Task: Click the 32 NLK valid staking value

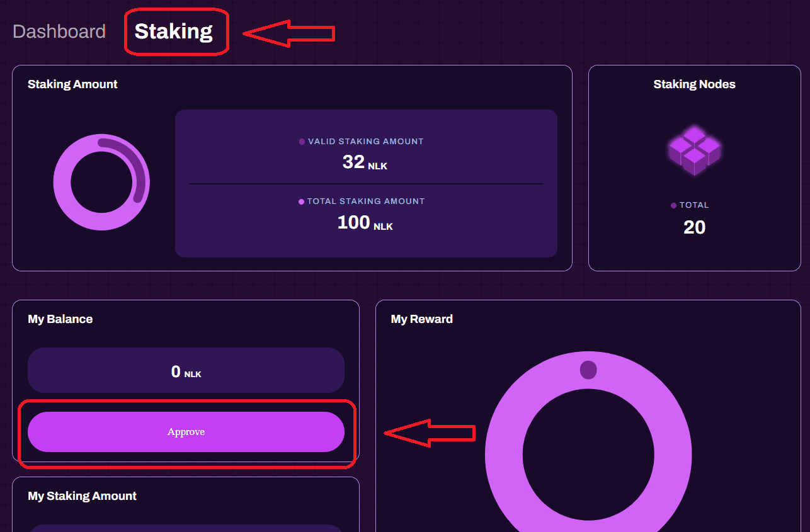Action: [x=365, y=162]
